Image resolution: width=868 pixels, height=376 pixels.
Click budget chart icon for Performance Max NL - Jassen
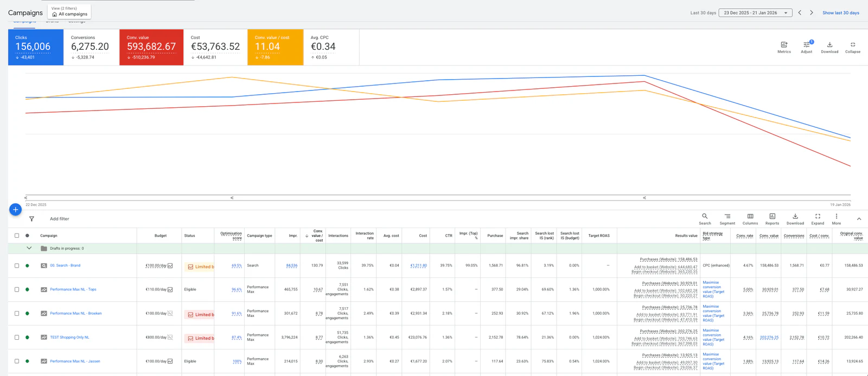click(170, 361)
